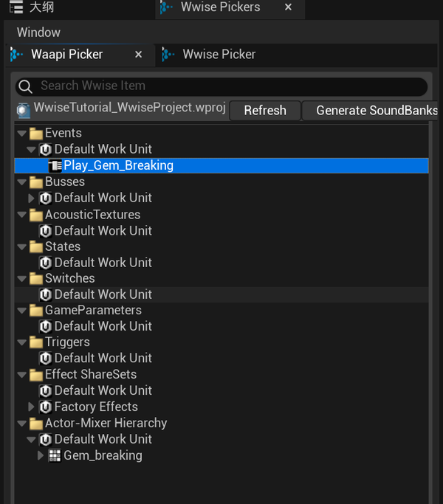
Task: Collapse the Events folder
Action: [x=21, y=134]
